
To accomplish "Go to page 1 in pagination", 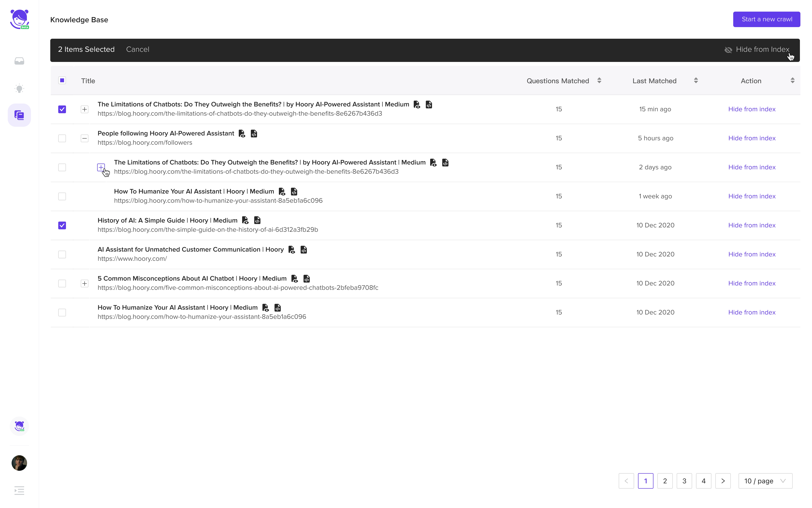I will point(646,481).
